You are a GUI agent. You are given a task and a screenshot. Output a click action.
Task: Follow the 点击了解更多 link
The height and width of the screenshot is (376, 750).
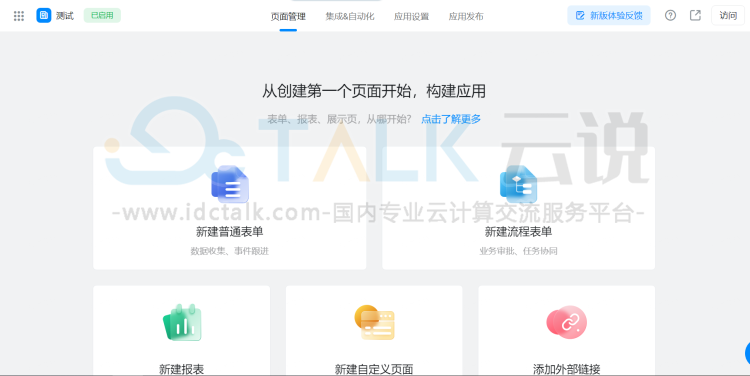pos(451,119)
